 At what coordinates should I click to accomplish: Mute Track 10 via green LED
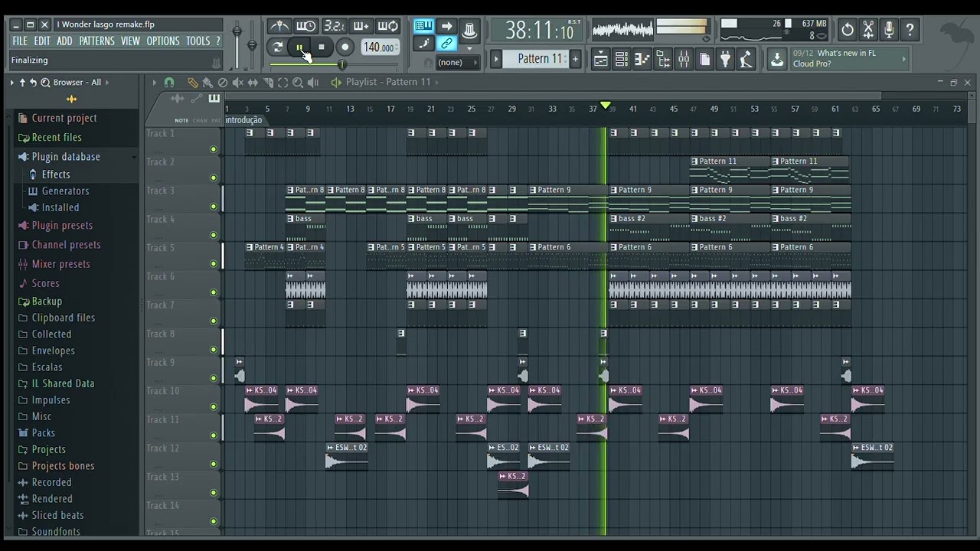tap(213, 407)
